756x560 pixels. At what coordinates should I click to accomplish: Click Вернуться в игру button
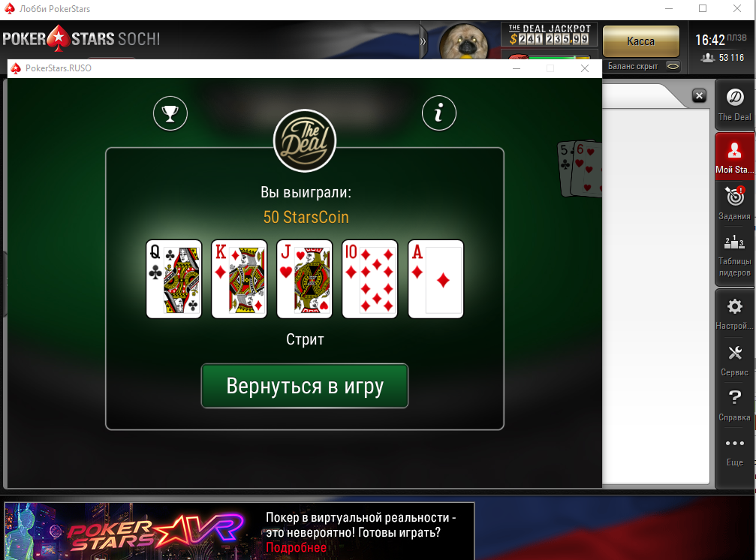point(305,386)
